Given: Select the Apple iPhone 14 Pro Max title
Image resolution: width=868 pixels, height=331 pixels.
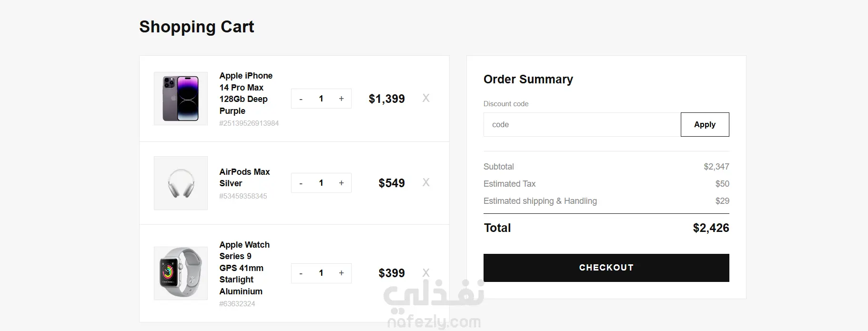Looking at the screenshot, I should click(x=246, y=93).
